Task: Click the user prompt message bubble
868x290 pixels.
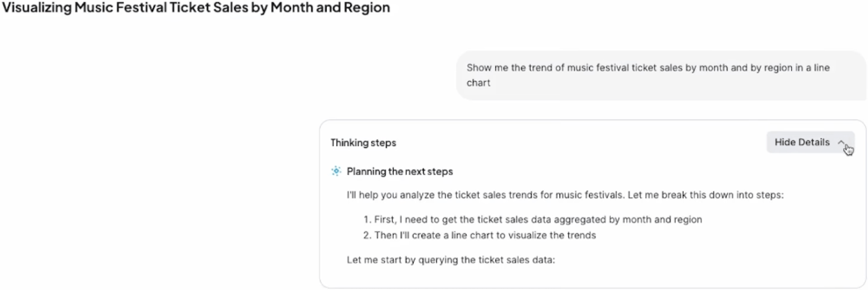Action: point(661,75)
